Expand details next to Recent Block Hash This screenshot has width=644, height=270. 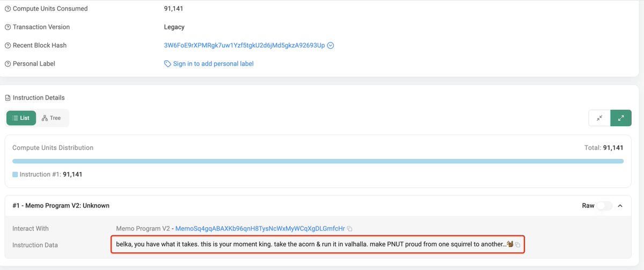[x=331, y=46]
